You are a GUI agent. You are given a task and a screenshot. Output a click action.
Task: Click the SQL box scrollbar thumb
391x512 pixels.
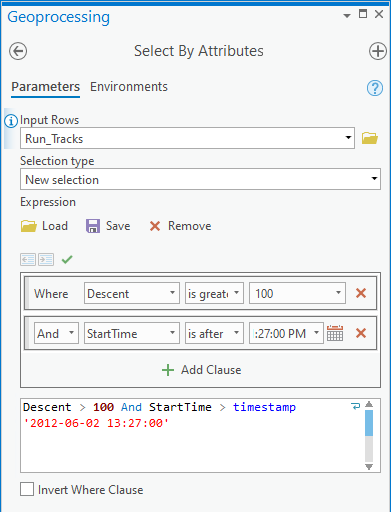click(369, 423)
